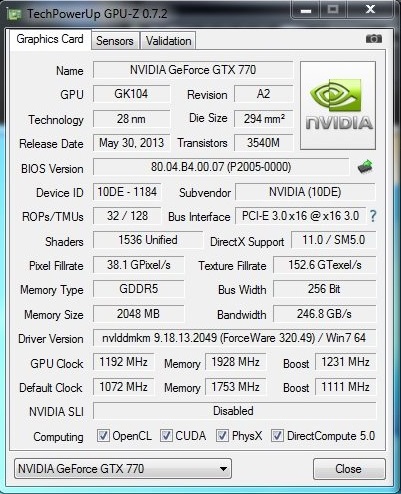Click the Bus Interface field PCI-E 3.0 x16
The height and width of the screenshot is (494, 401).
300,216
